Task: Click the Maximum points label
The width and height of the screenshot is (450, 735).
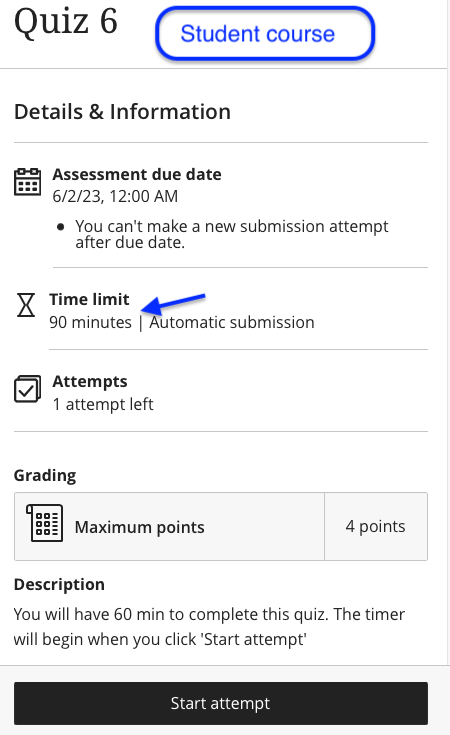Action: click(x=140, y=527)
